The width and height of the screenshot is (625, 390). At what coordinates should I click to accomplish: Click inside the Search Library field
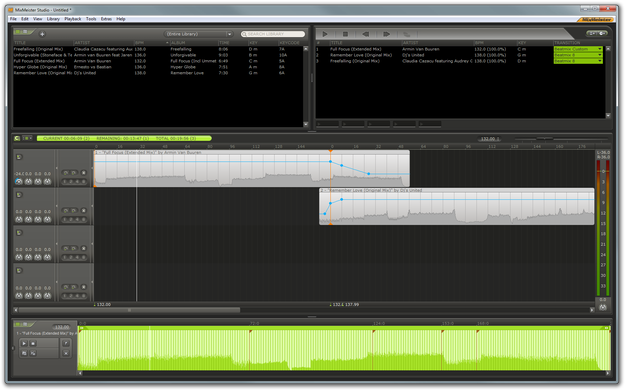[273, 34]
